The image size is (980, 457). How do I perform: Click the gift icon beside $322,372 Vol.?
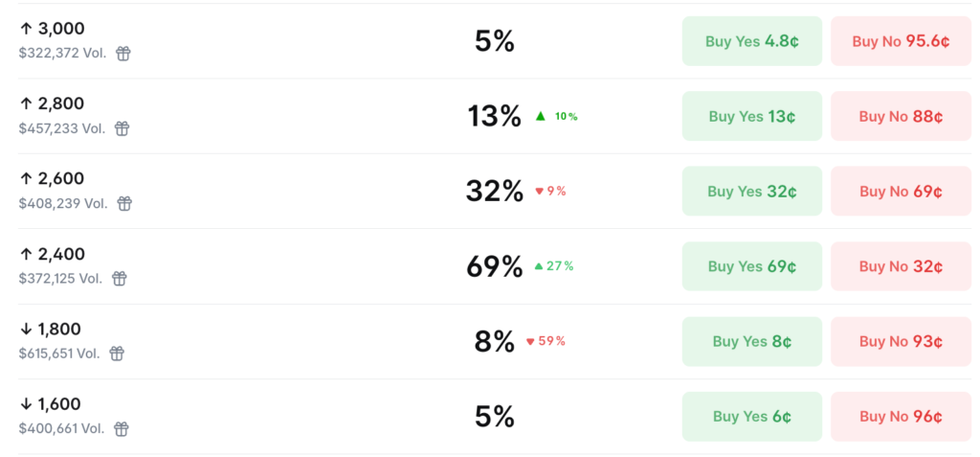click(x=123, y=54)
